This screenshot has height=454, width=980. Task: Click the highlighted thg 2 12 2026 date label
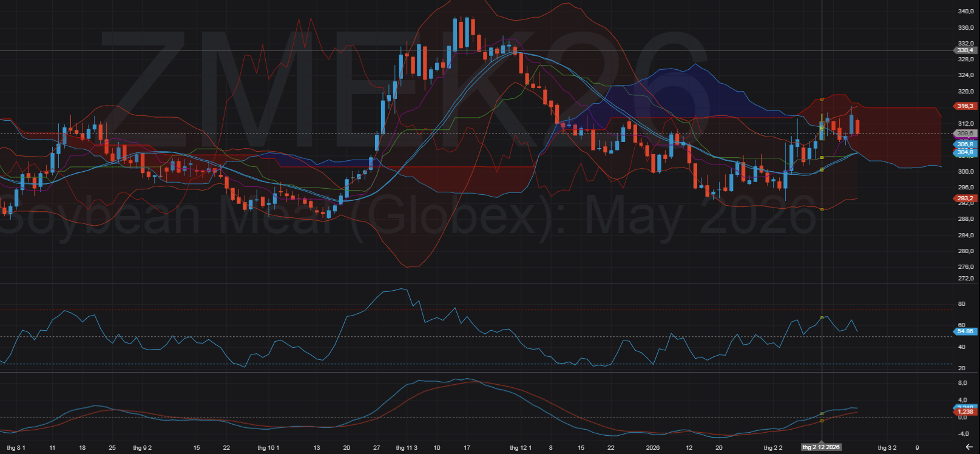coord(821,447)
